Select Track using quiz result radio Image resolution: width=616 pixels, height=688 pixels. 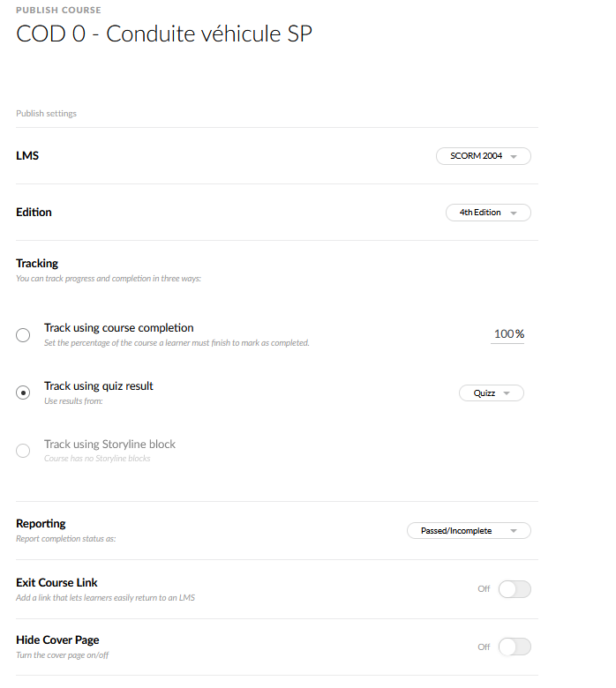pos(24,393)
